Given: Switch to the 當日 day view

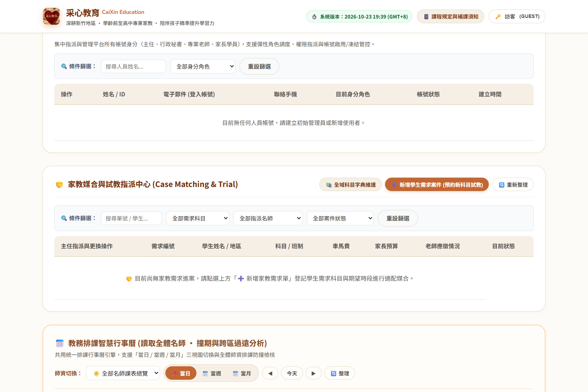Looking at the screenshot, I should point(181,373).
